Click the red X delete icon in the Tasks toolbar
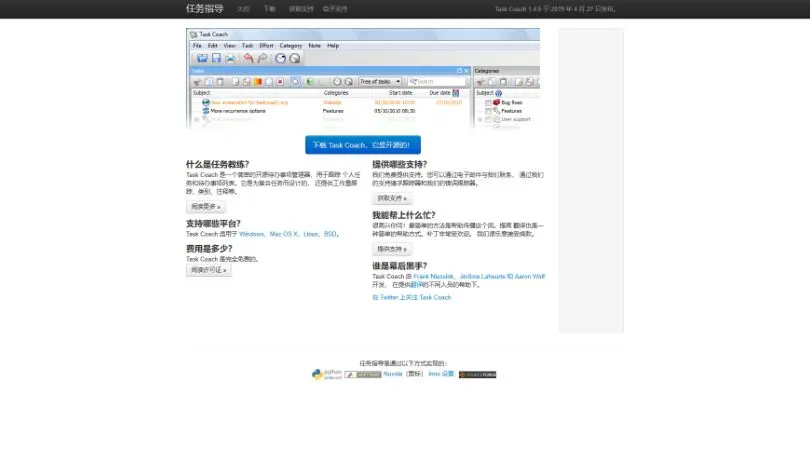 (x=280, y=82)
